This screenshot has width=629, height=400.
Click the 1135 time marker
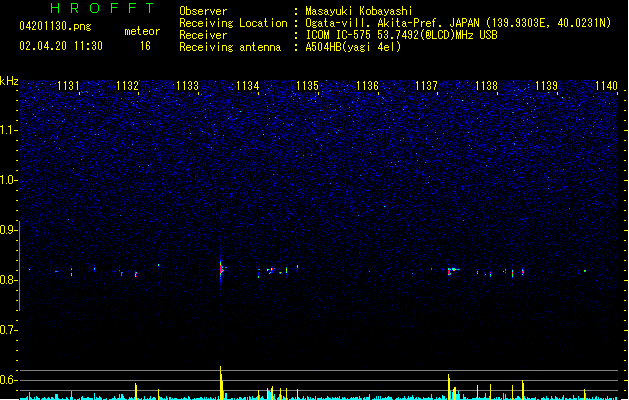[x=307, y=86]
